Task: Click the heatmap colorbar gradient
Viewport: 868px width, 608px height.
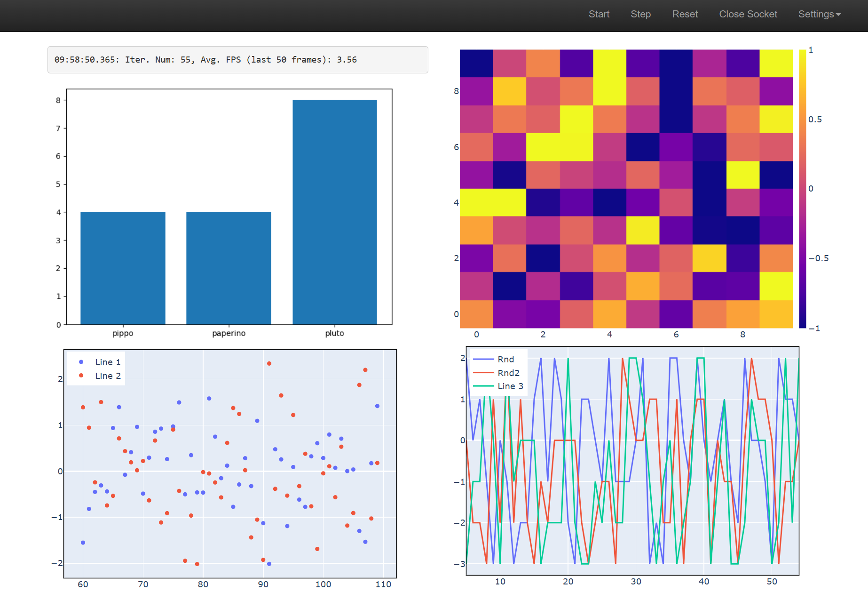Action: tap(802, 188)
